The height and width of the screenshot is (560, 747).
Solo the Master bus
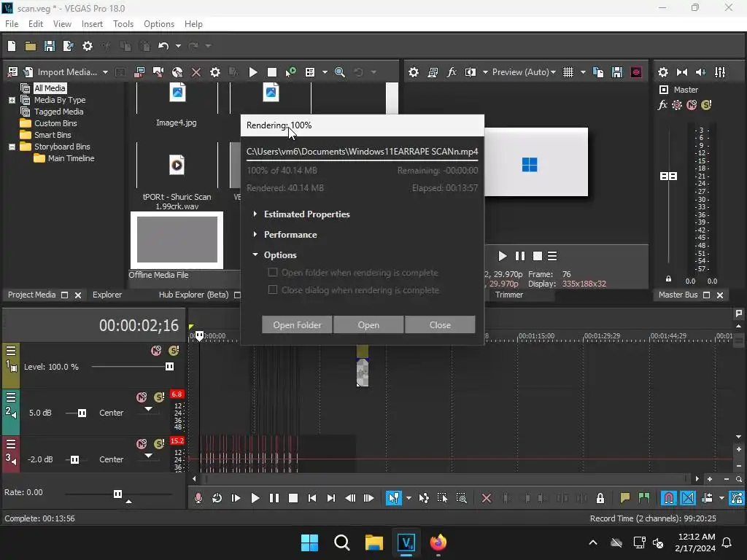coord(706,105)
